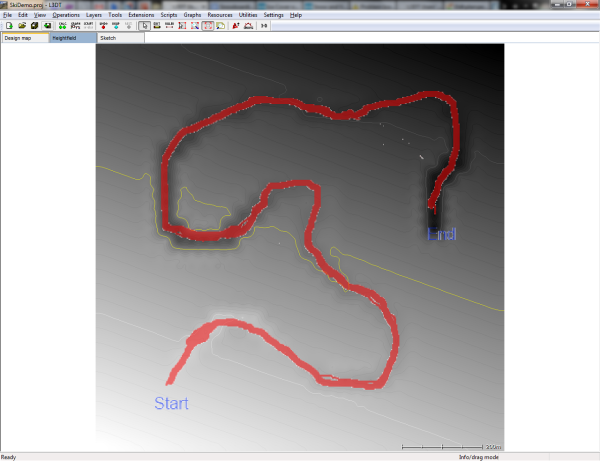This screenshot has width=600, height=461.
Task: Click the zoom-to-fit toolbar icon
Action: [x=207, y=26]
